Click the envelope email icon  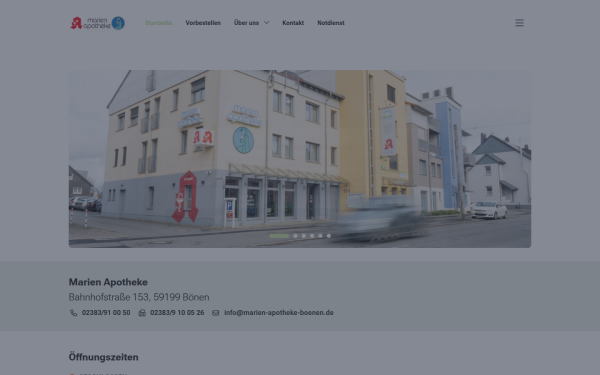click(x=216, y=313)
